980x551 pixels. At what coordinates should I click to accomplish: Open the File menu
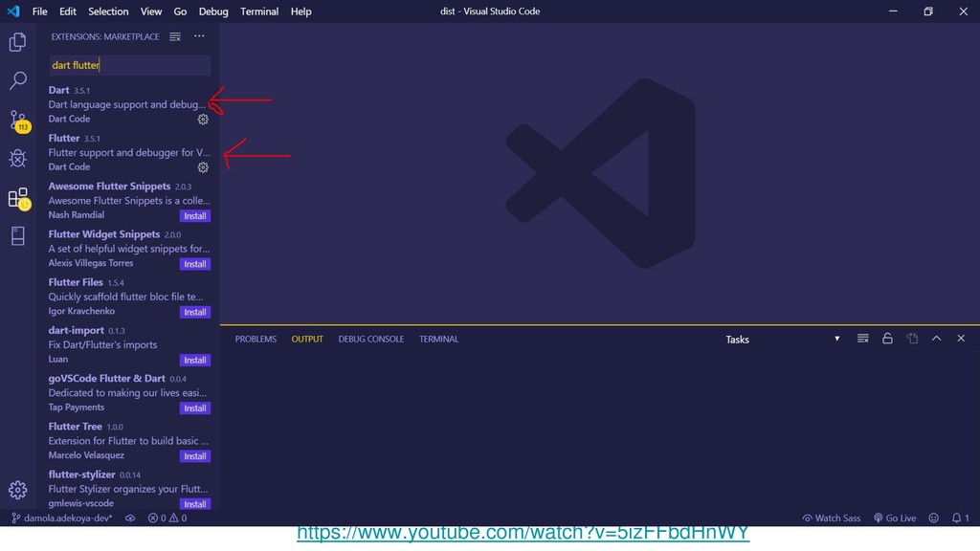pyautogui.click(x=39, y=11)
